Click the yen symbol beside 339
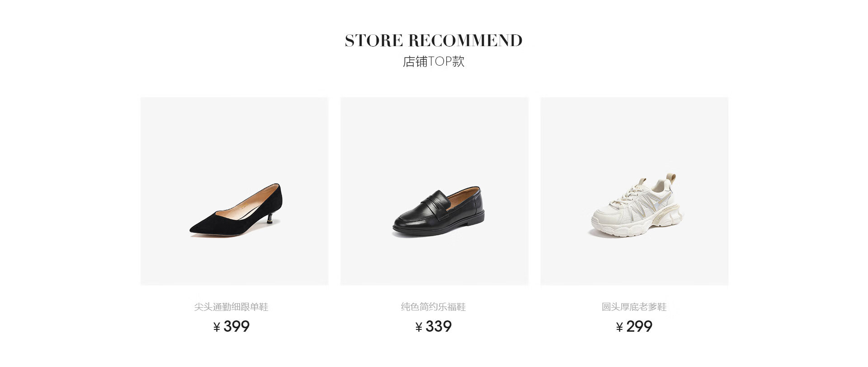The image size is (868, 367). coord(419,327)
